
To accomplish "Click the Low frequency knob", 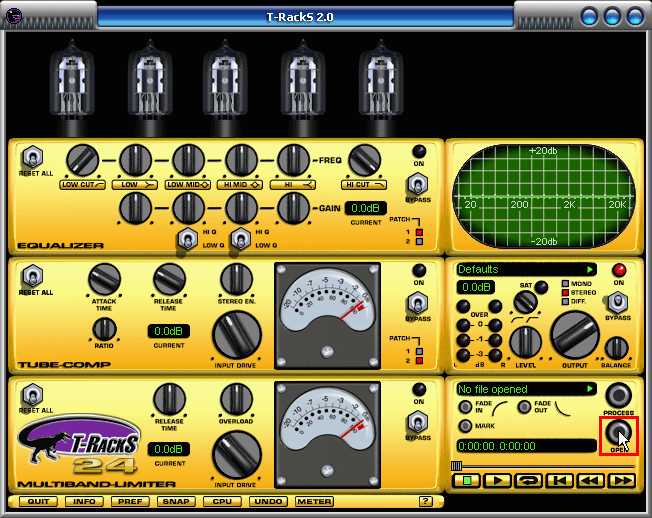I will click(x=135, y=160).
